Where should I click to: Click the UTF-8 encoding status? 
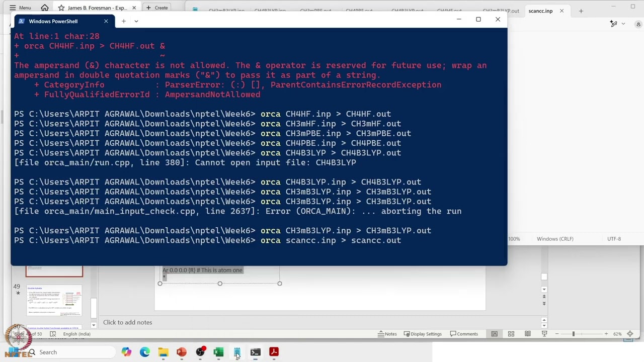(614, 239)
